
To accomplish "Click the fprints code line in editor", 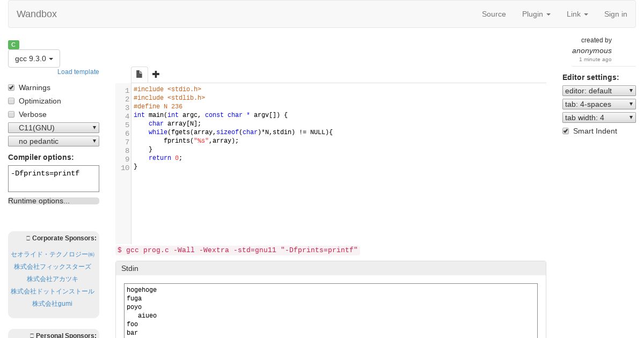I will (x=201, y=141).
